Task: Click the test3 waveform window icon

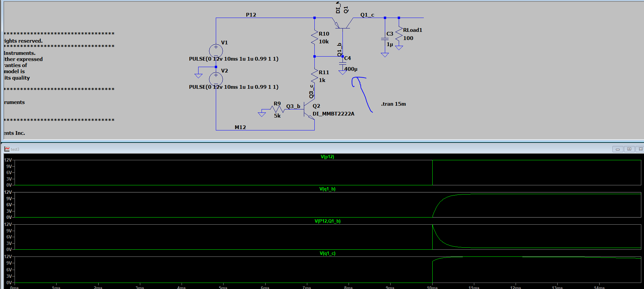Action: pos(7,149)
